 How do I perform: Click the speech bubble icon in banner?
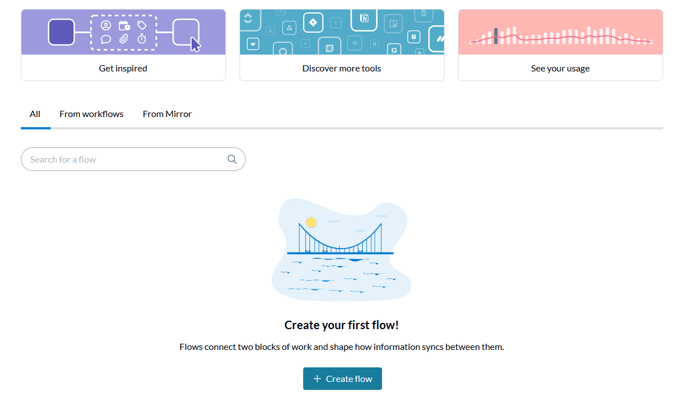(106, 39)
